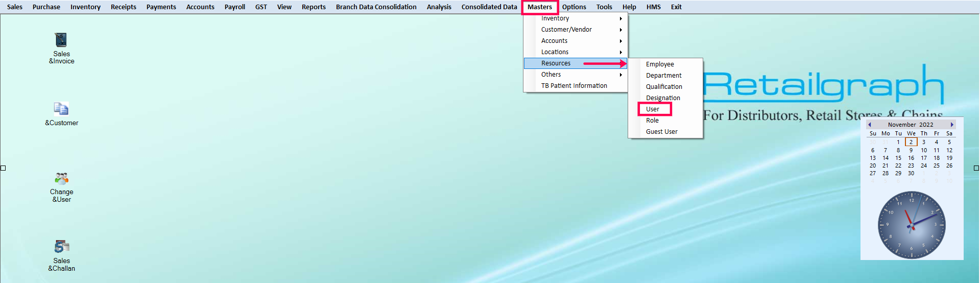
Task: Select date 9 in calendar
Action: point(911,150)
